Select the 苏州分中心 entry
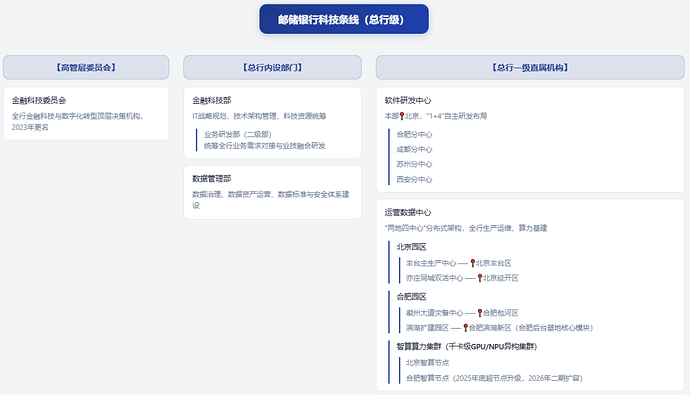The image size is (690, 395). 414,164
